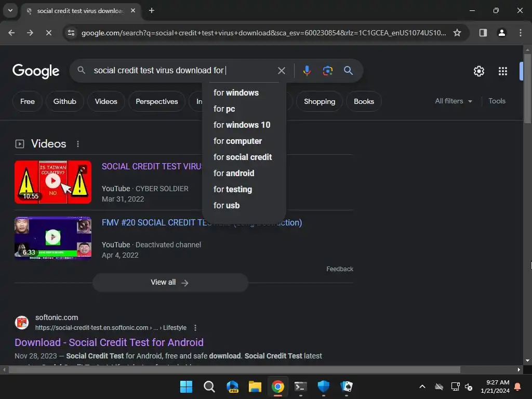The height and width of the screenshot is (399, 532).
Task: Click the browser back arrow
Action: pos(11,33)
